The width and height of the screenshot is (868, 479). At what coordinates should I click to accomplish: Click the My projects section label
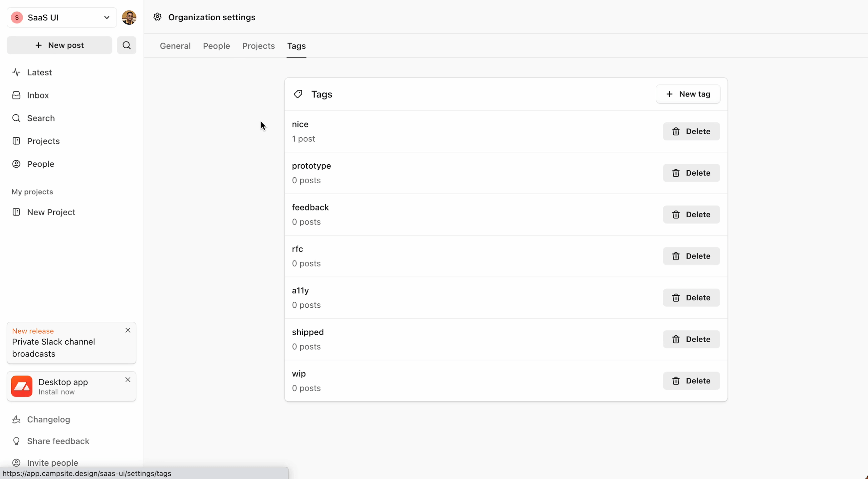point(32,192)
